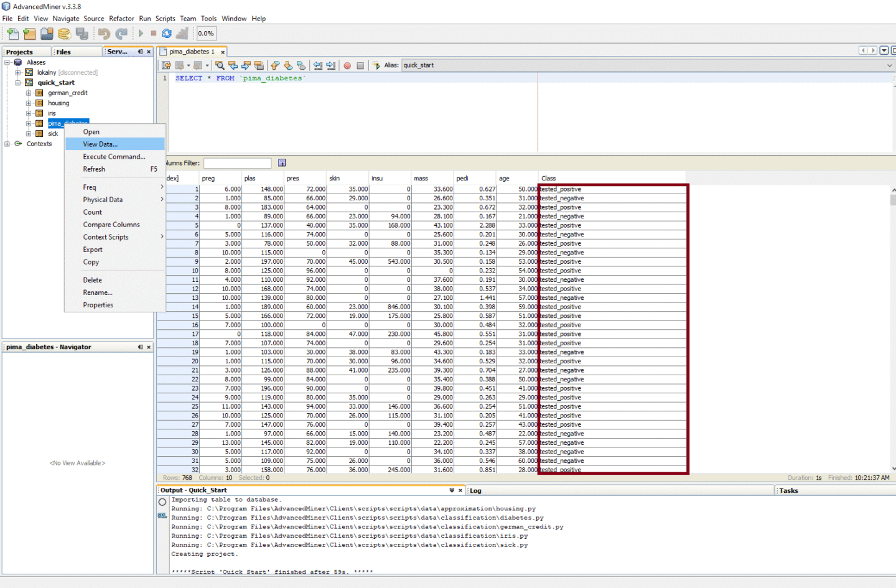896x588 pixels.
Task: Choose View Data... from the context menu
Action: click(x=115, y=144)
